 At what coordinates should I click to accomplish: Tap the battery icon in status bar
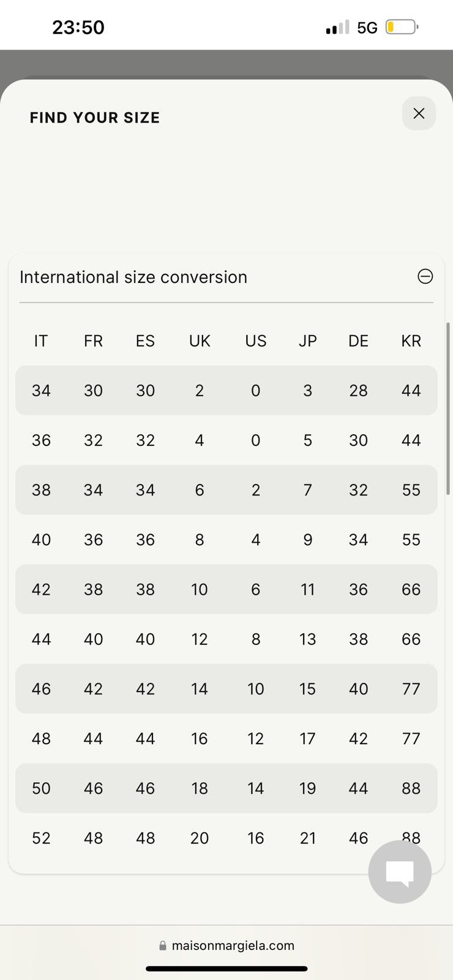(x=402, y=27)
